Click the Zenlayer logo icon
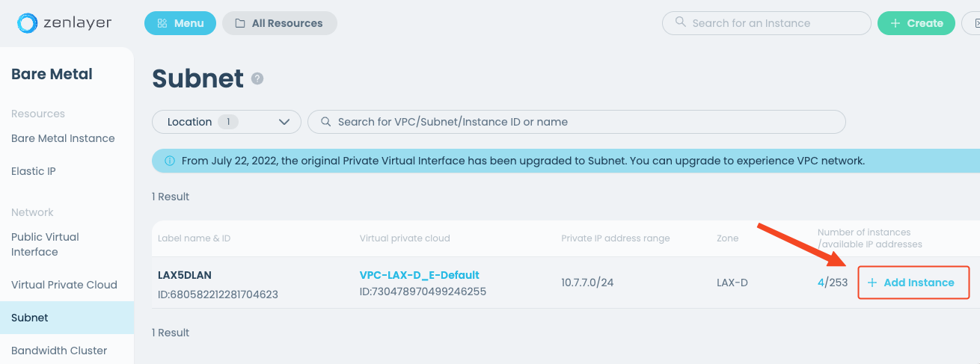 point(27,23)
